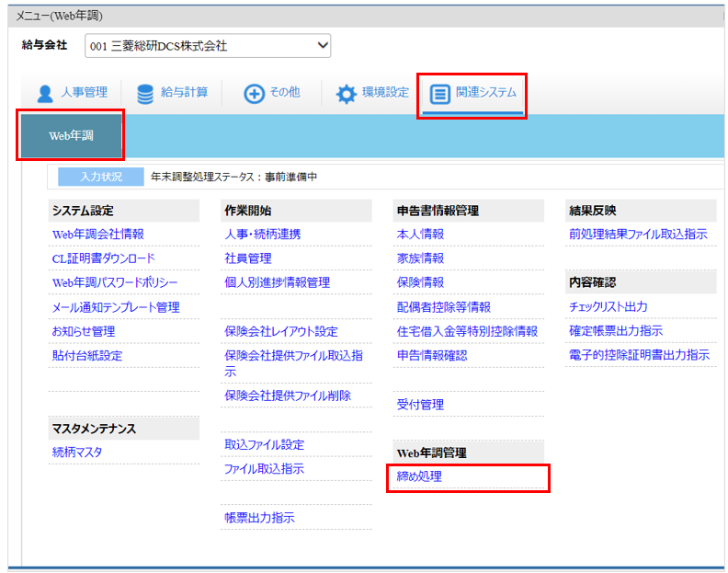The height and width of the screenshot is (573, 728).
Task: Open CL証明書ダウンロード link
Action: point(104,258)
